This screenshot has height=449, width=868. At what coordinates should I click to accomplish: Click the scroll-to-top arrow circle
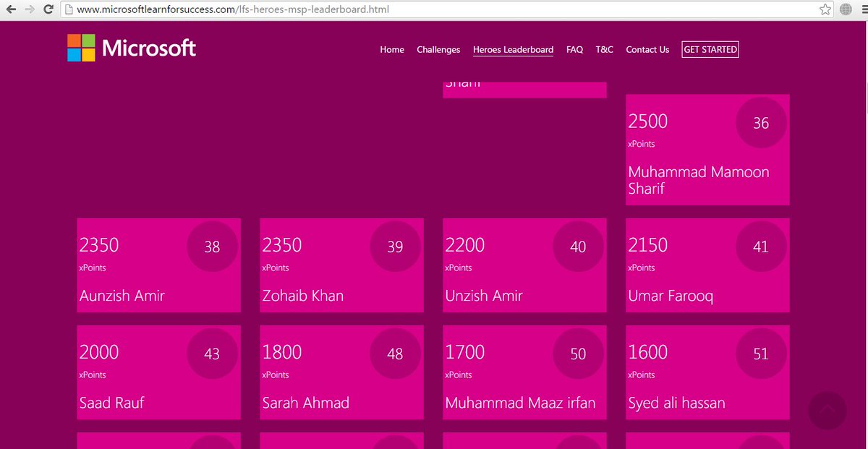pos(827,411)
